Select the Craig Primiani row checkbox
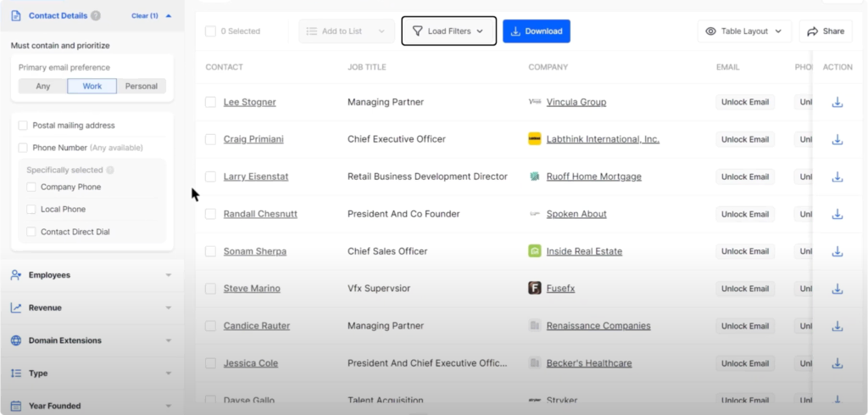Viewport: 868px width, 415px height. pos(210,139)
